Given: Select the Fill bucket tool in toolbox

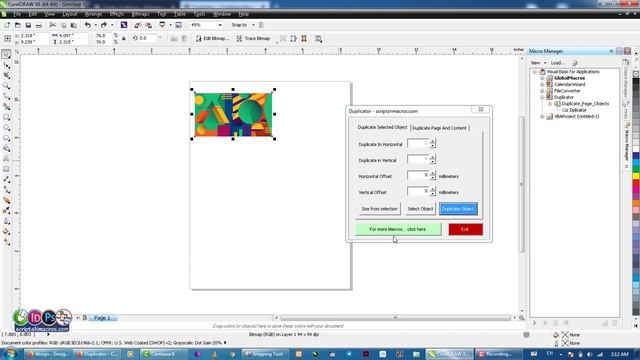Looking at the screenshot, I should (6, 231).
